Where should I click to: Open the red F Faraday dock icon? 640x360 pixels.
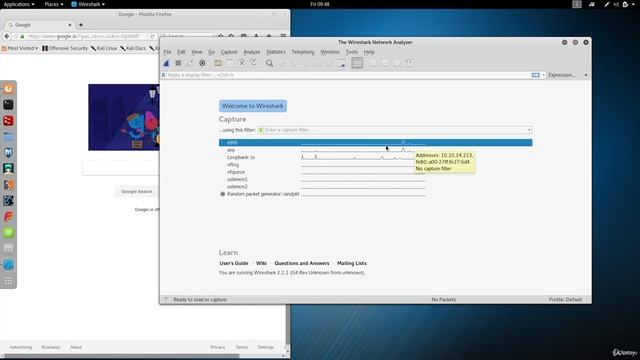tap(8, 216)
